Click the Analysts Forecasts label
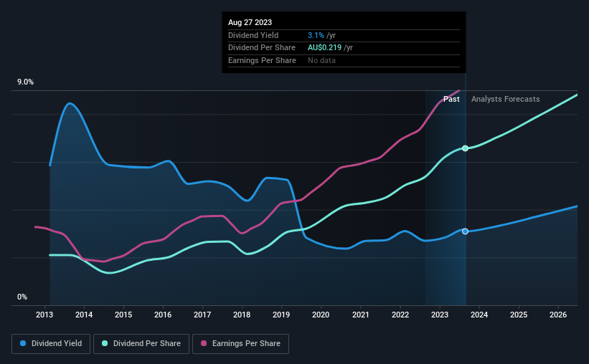Screen dimensions: 589x364 (x=506, y=99)
